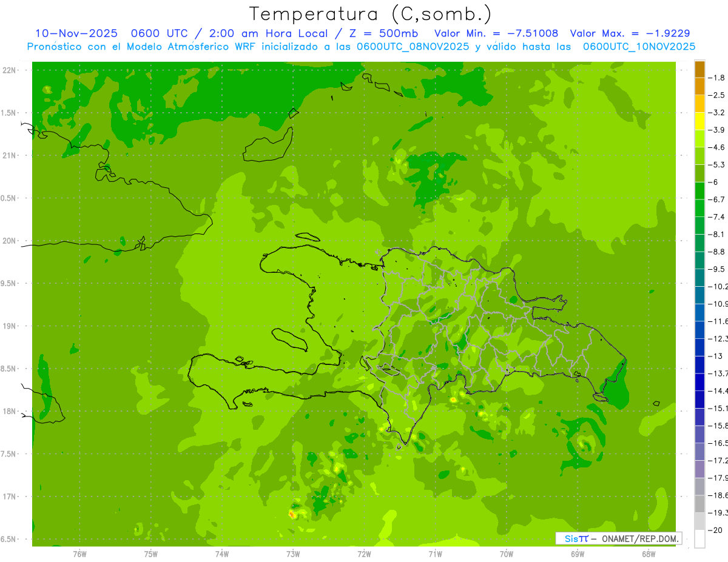
Task: Pick the dark orange swatch above -1.8
Action: [699, 69]
